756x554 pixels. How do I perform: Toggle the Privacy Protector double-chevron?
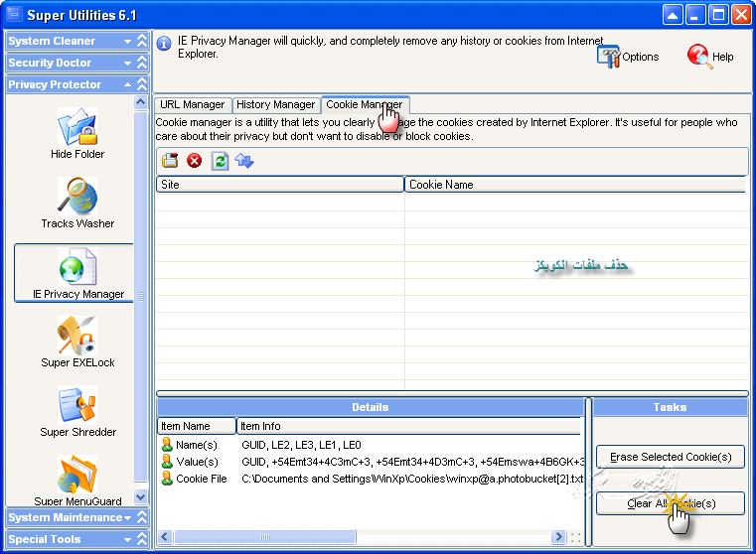pos(142,84)
